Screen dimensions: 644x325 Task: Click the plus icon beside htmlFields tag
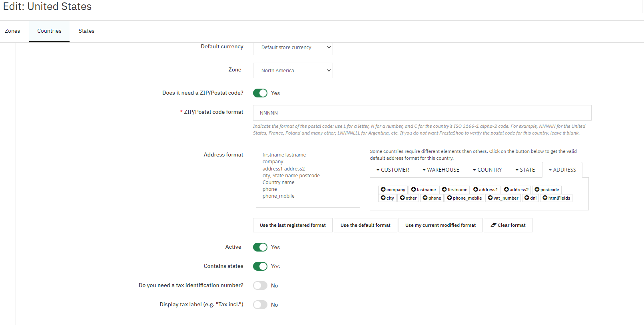(545, 198)
